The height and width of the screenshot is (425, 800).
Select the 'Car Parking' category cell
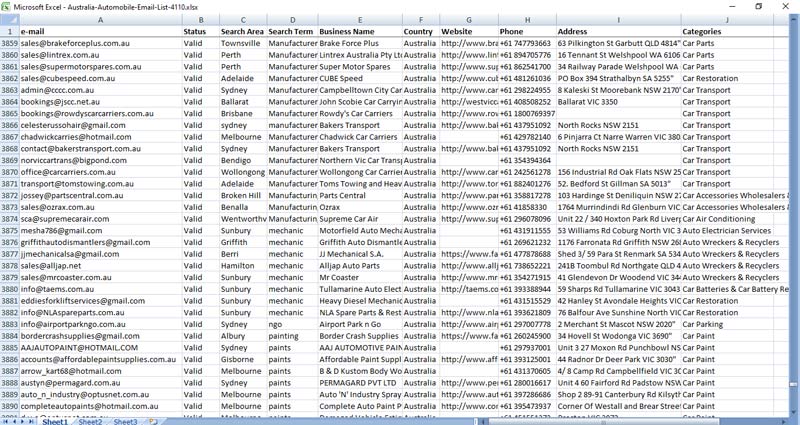click(x=727, y=324)
